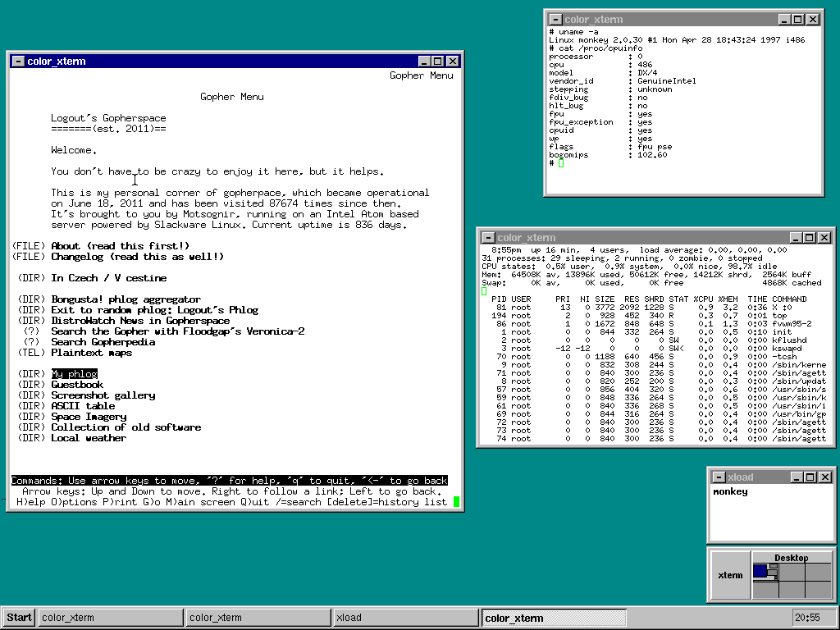Open window menu of Gopher color_xterm
Viewport: 840px width, 630px height.
click(18, 62)
